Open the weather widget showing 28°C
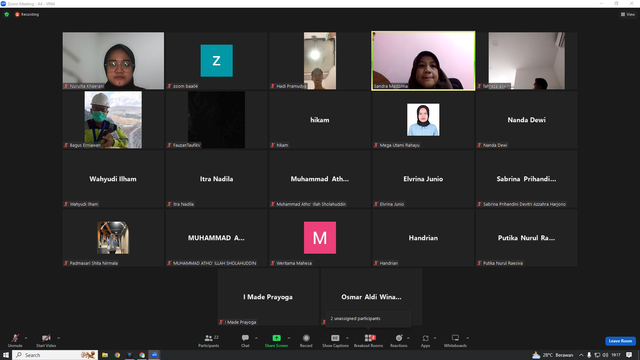640x360 pixels. (553, 355)
